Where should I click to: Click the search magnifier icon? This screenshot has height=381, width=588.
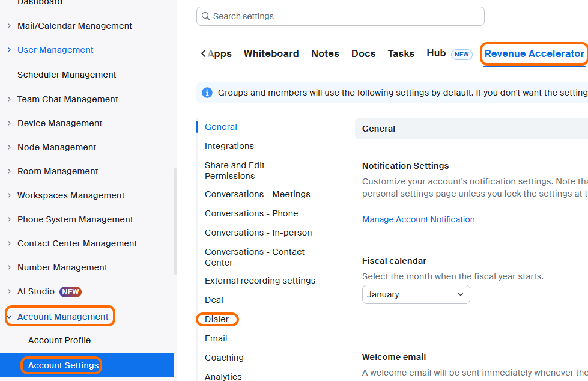pyautogui.click(x=206, y=16)
